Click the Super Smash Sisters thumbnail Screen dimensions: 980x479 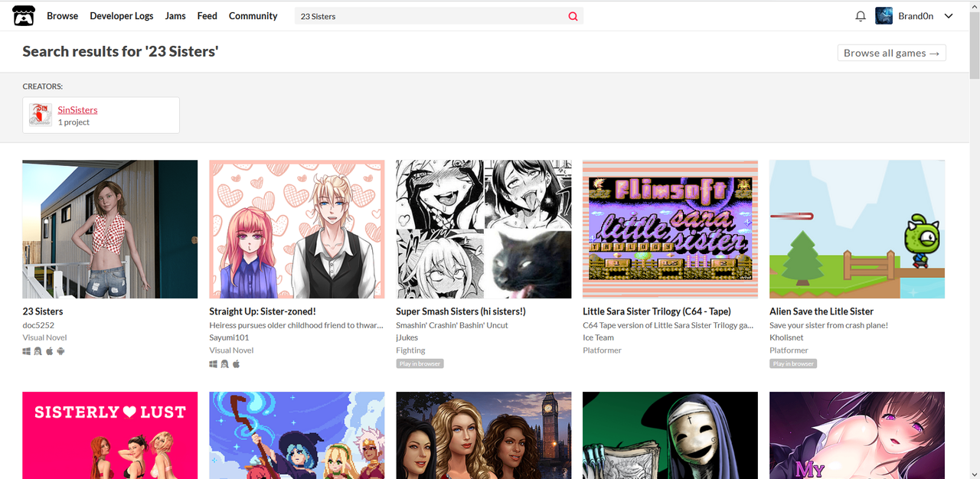(x=484, y=229)
